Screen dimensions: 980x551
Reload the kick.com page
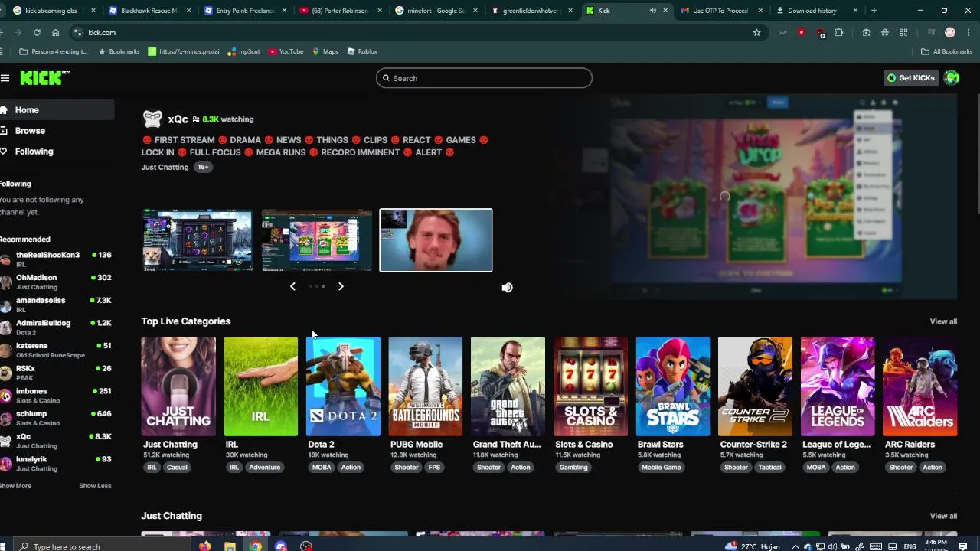click(x=37, y=32)
